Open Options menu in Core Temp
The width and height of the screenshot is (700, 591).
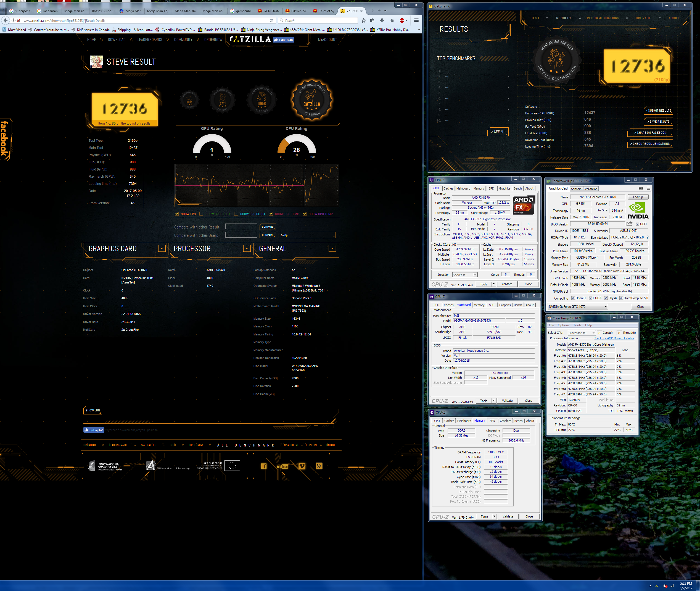click(563, 325)
